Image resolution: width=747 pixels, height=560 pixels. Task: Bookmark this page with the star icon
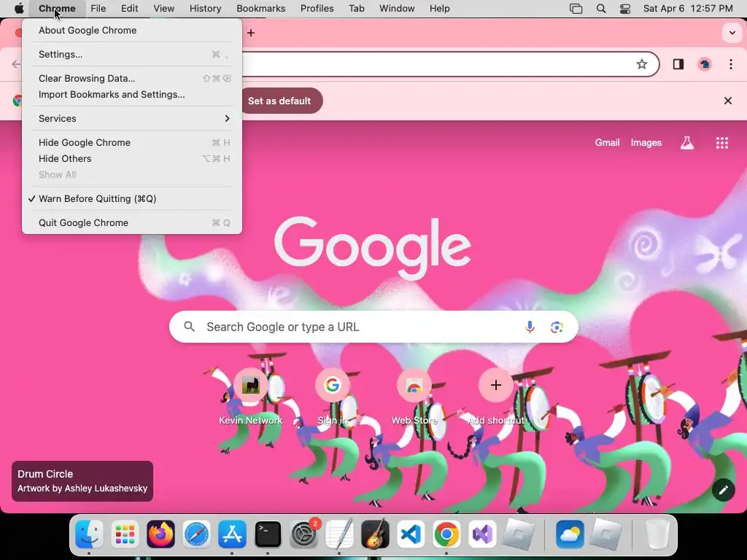642,64
